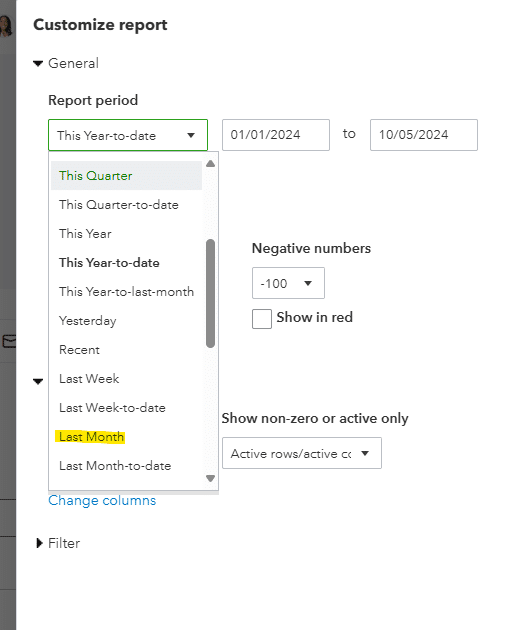Click the dropdown list scroll up arrow

point(210,164)
